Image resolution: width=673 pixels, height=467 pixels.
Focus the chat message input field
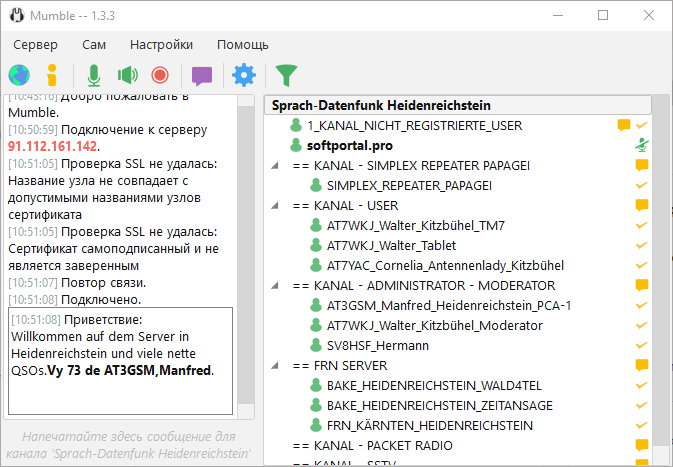click(128, 445)
